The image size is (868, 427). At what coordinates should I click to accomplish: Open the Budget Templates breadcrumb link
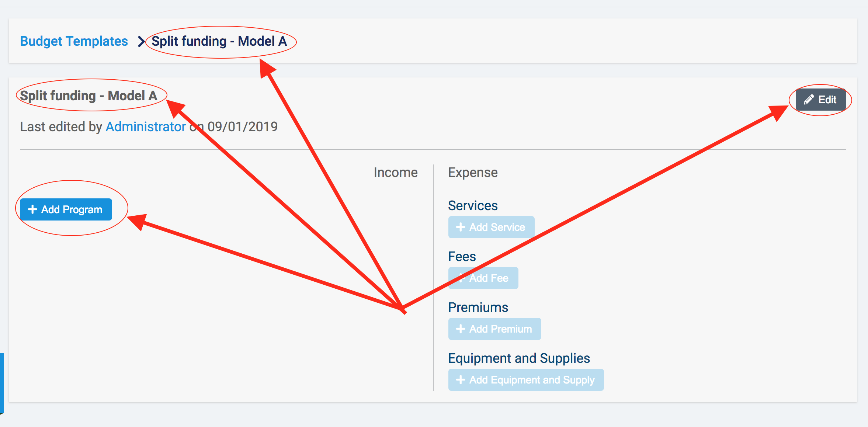(74, 41)
